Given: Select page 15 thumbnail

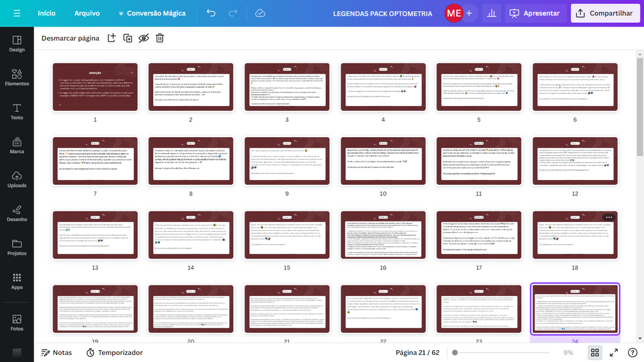Looking at the screenshot, I should pyautogui.click(x=287, y=235).
